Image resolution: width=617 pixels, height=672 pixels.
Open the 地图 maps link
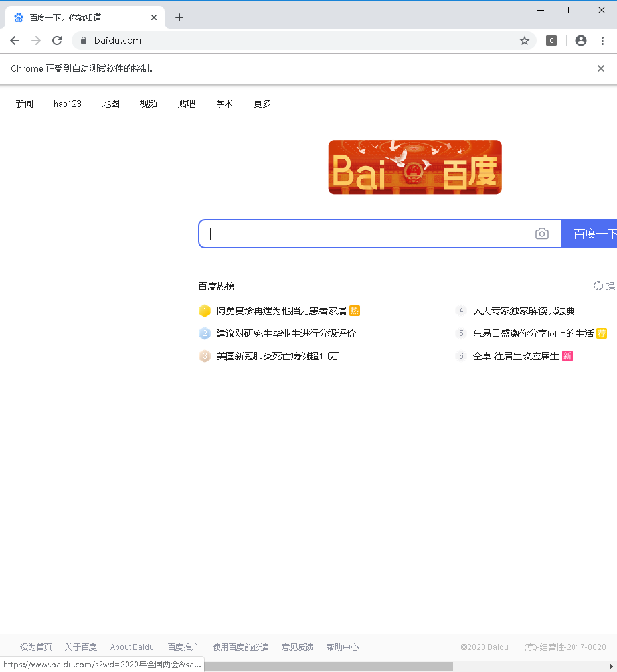(111, 104)
